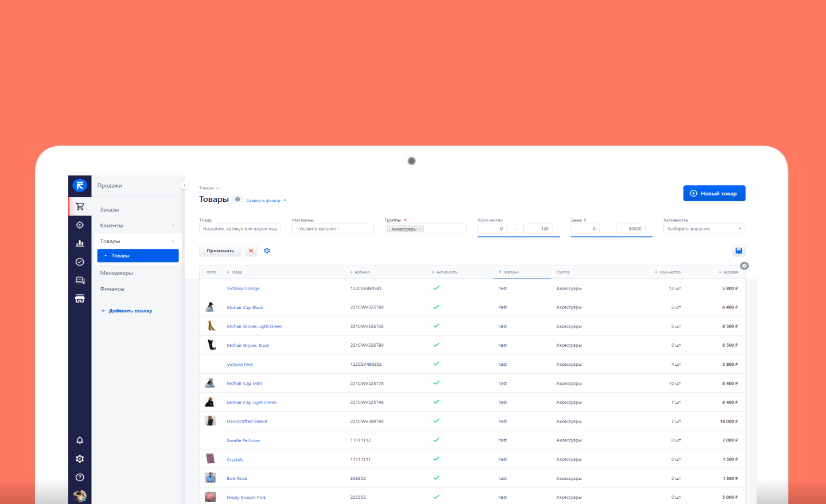Sort table by Артикул column
Viewport: 826px width, 504px height.
[360, 272]
